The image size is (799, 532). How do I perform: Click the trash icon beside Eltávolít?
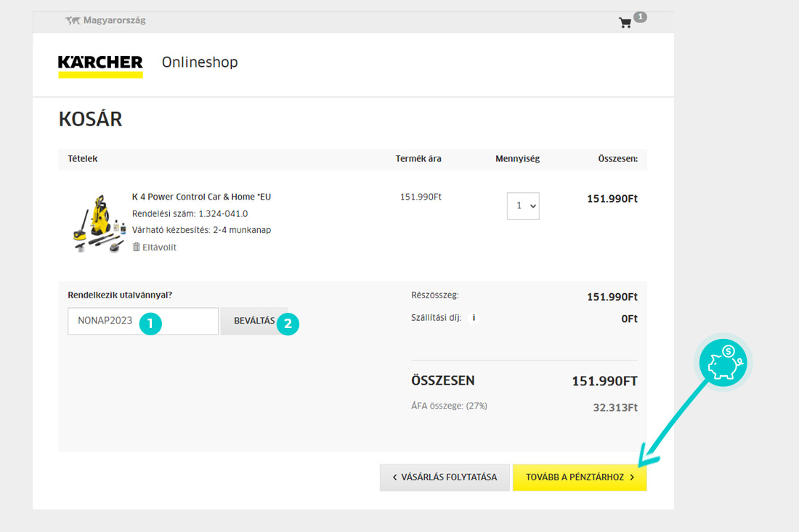pos(136,247)
